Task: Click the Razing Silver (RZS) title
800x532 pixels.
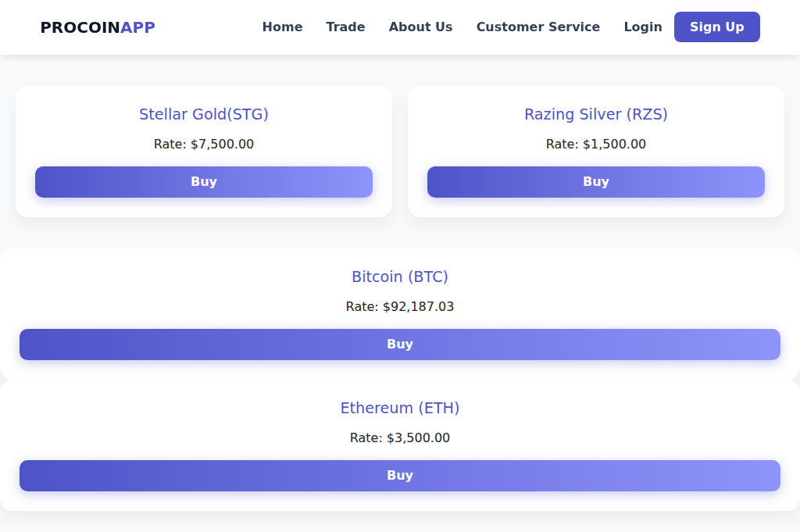Action: pyautogui.click(x=595, y=114)
